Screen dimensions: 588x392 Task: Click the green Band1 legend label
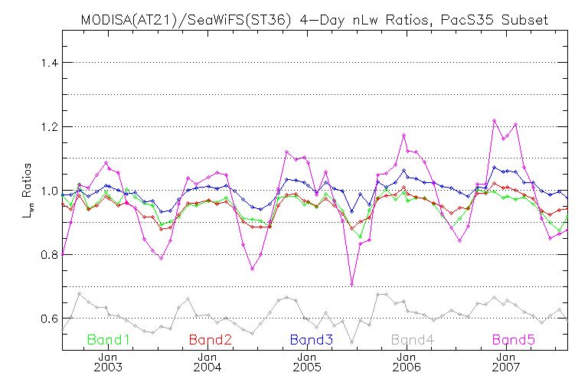[x=109, y=340]
